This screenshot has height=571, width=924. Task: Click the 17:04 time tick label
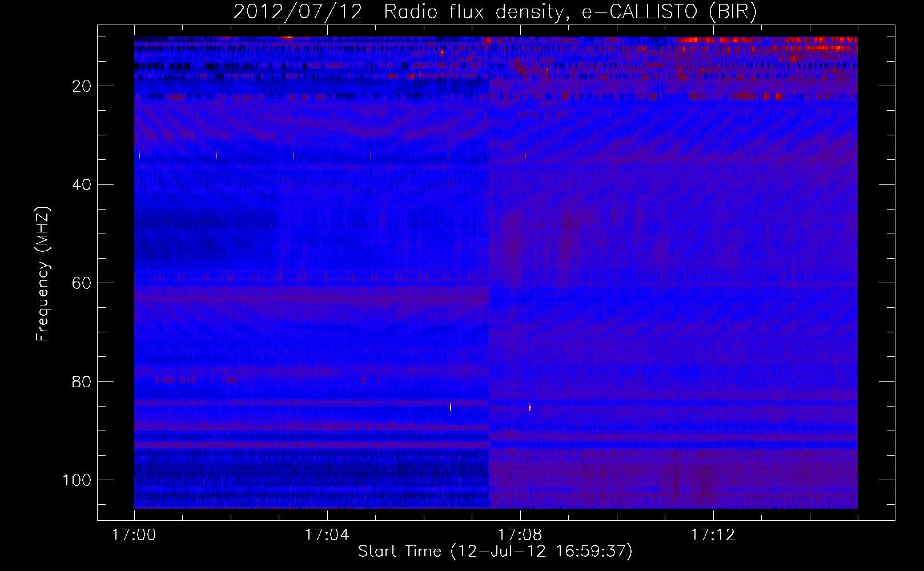point(327,535)
